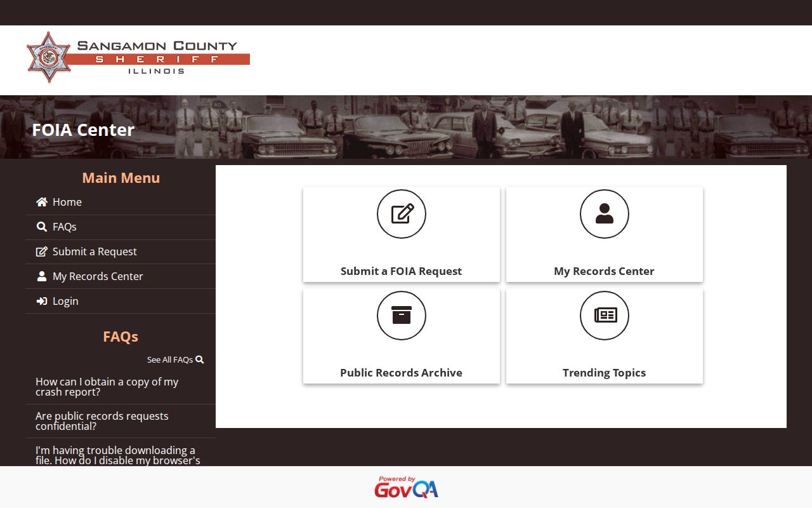Click the Submit a Request pencil icon

pos(42,251)
